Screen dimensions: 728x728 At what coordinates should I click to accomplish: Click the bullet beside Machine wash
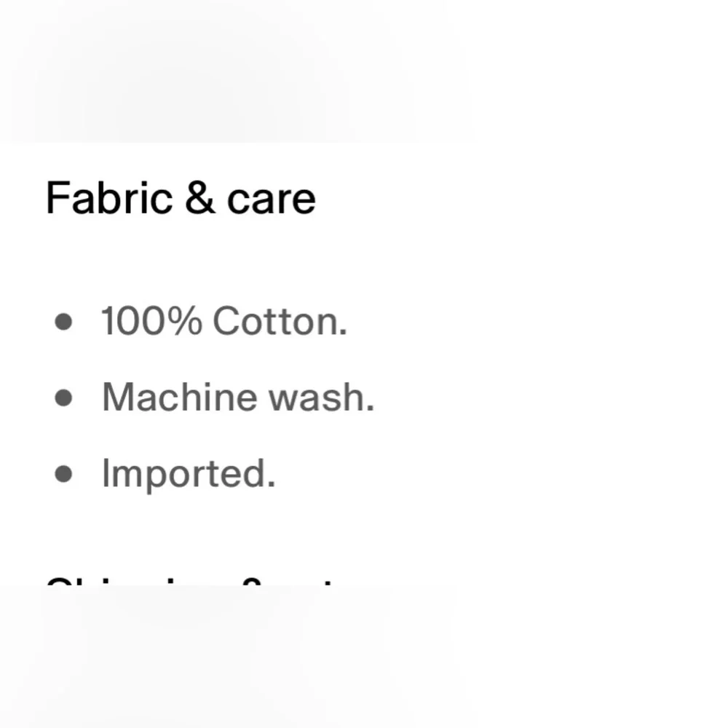[63, 398]
